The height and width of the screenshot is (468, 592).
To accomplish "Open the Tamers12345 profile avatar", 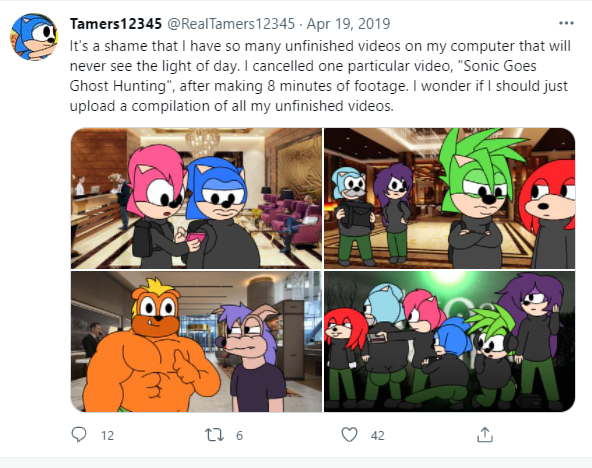I will 34,37.
